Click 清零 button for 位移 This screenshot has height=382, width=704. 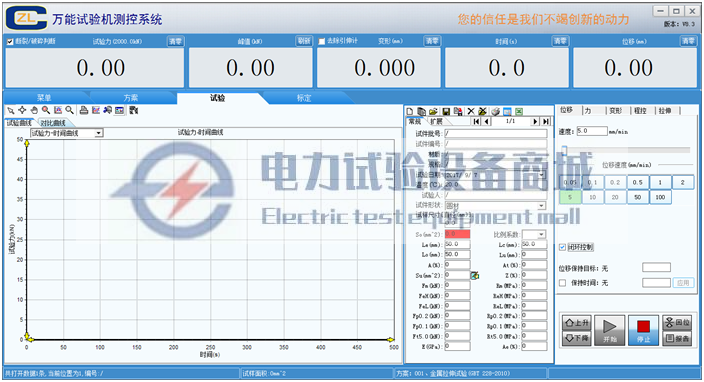pyautogui.click(x=688, y=41)
